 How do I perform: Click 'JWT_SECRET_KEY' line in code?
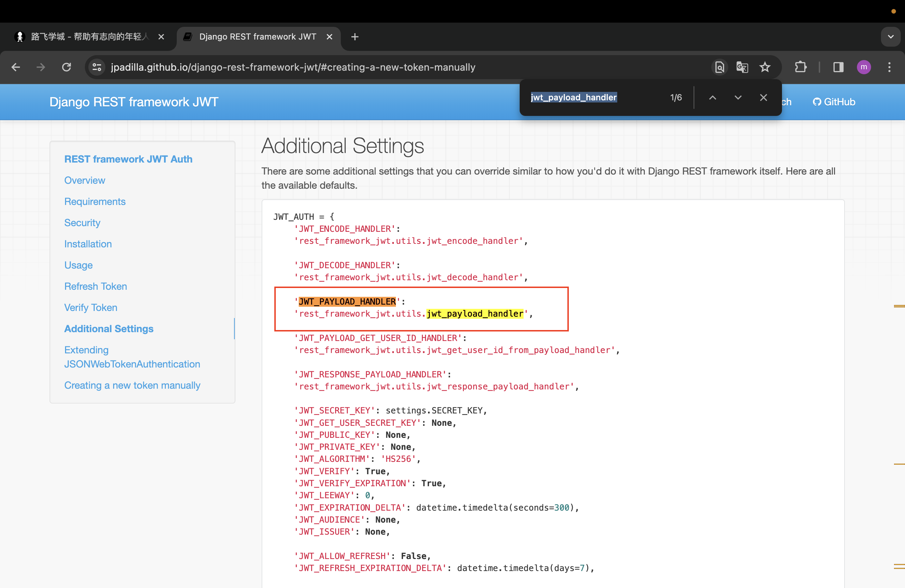[x=391, y=411]
